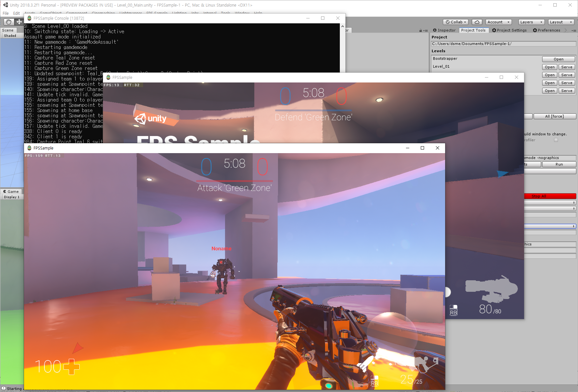The width and height of the screenshot is (578, 392).
Task: Open the Account dropdown
Action: [498, 22]
